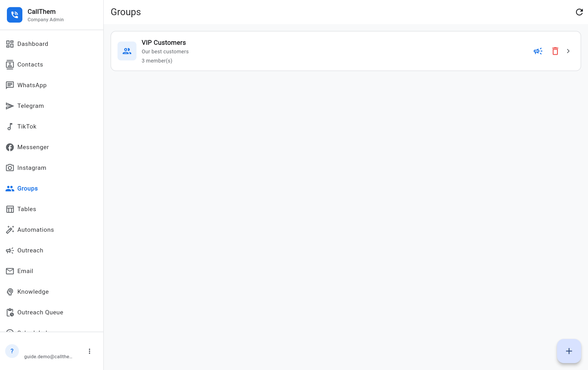Open the Outreach megaphone sidebar icon
Screen dimensions: 588x370
coord(10,250)
